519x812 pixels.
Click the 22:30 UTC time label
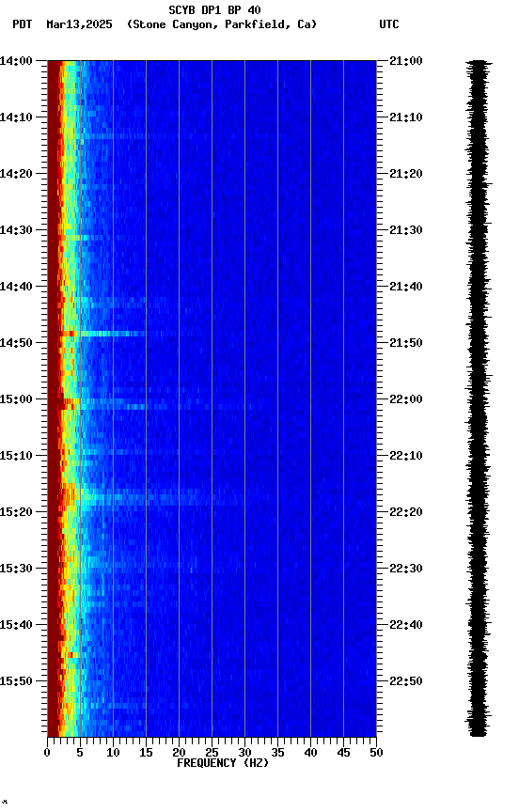(406, 569)
